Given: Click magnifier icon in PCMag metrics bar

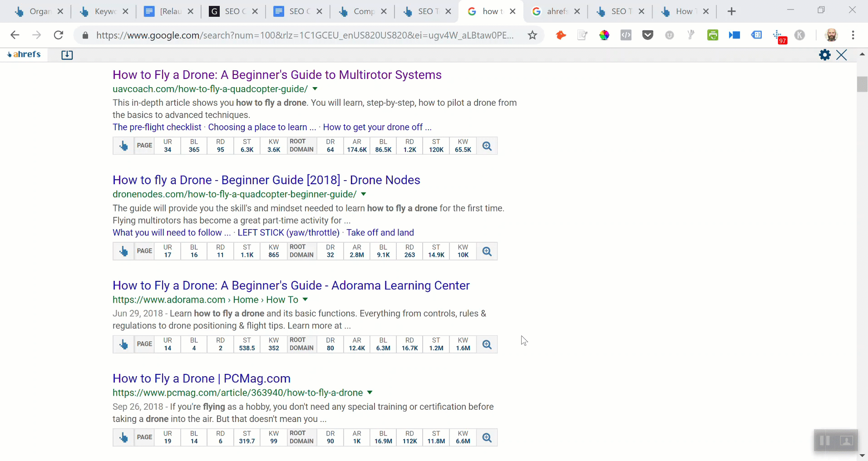Looking at the screenshot, I should coord(487,438).
